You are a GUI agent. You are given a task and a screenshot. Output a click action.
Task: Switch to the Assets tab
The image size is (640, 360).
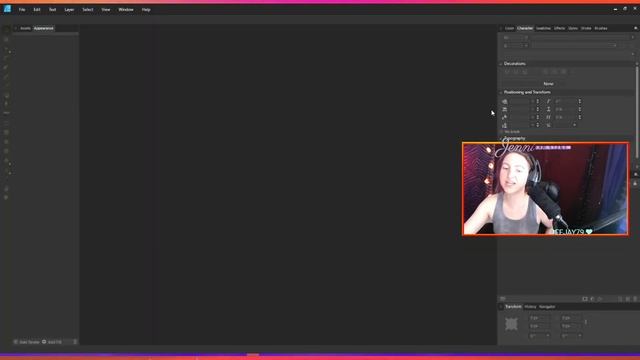25,28
